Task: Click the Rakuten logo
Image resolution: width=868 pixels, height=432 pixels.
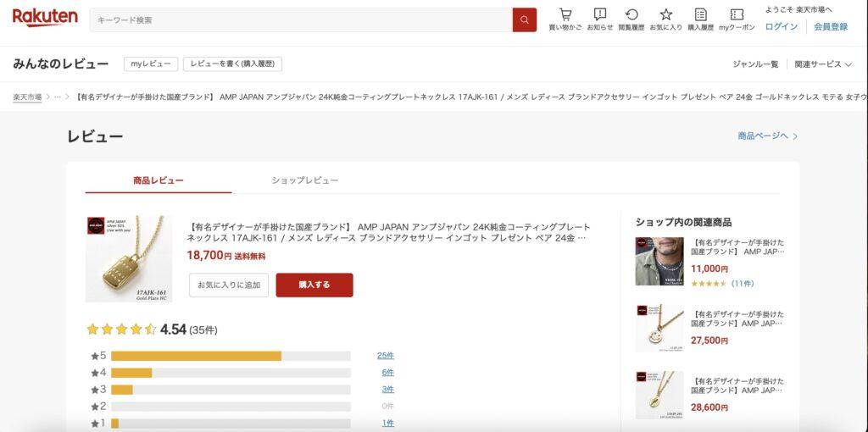Action: click(45, 18)
